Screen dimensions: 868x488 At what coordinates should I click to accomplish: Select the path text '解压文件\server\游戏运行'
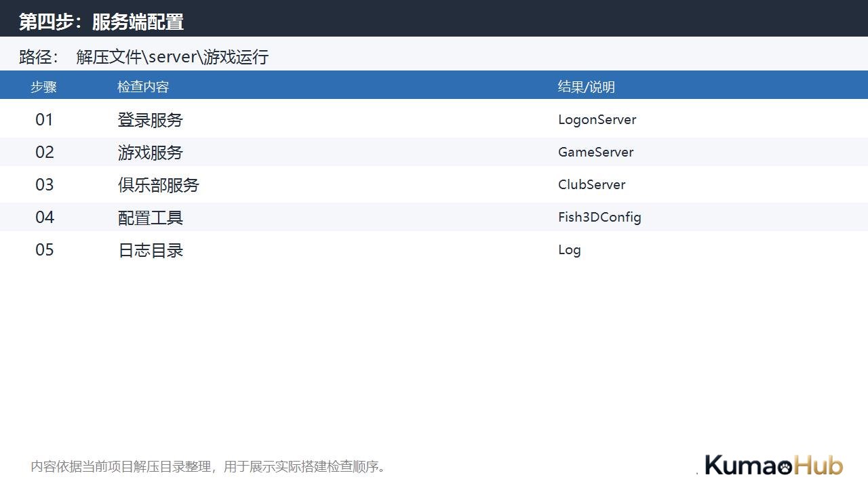172,57
